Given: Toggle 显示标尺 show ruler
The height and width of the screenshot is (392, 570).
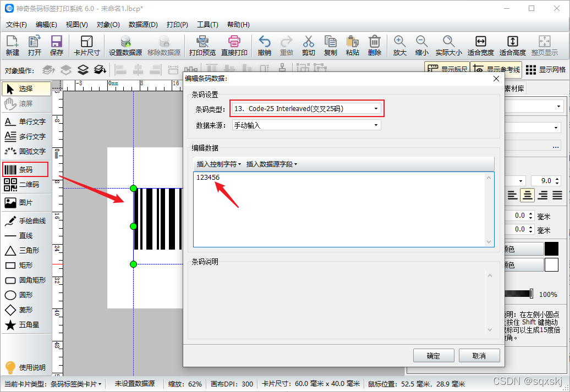Looking at the screenshot, I should coord(447,69).
